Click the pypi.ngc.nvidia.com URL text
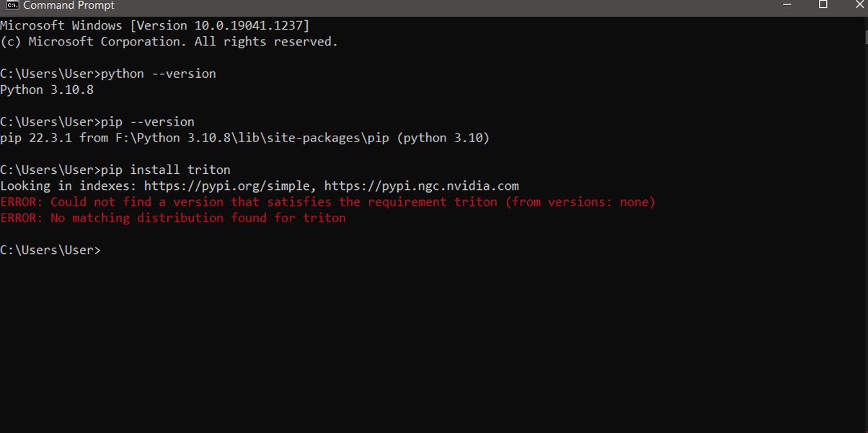The height and width of the screenshot is (433, 868). (x=422, y=186)
